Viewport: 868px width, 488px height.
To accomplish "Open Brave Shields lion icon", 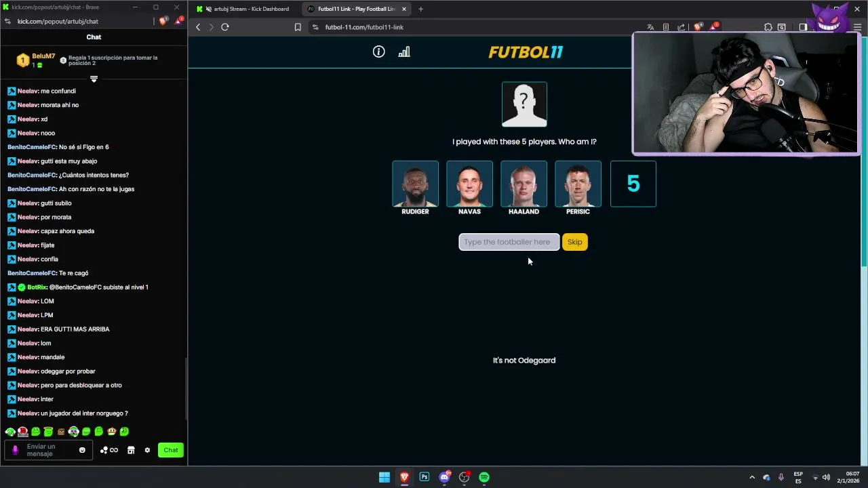I will (x=697, y=27).
